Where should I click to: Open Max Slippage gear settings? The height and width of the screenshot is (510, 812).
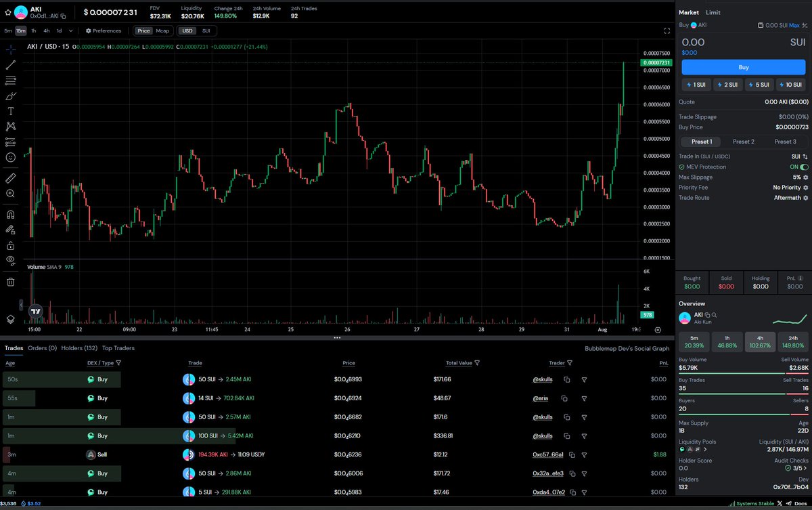tap(805, 177)
